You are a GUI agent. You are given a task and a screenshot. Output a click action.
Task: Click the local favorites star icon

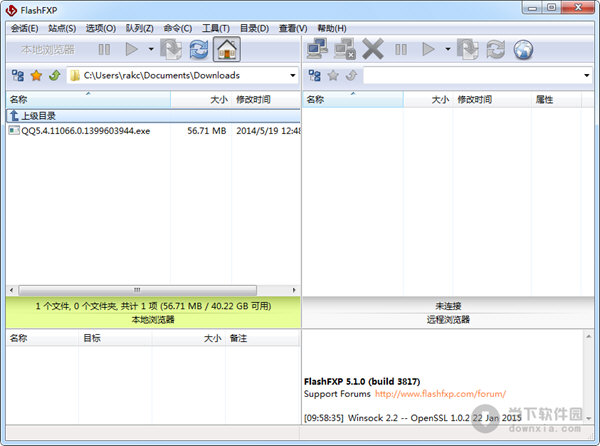(x=36, y=75)
